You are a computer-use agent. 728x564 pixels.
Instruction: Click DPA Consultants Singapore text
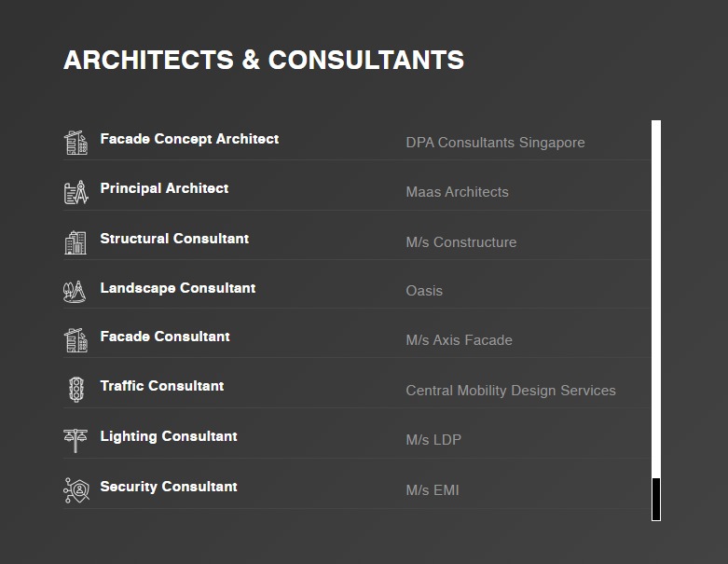click(495, 143)
